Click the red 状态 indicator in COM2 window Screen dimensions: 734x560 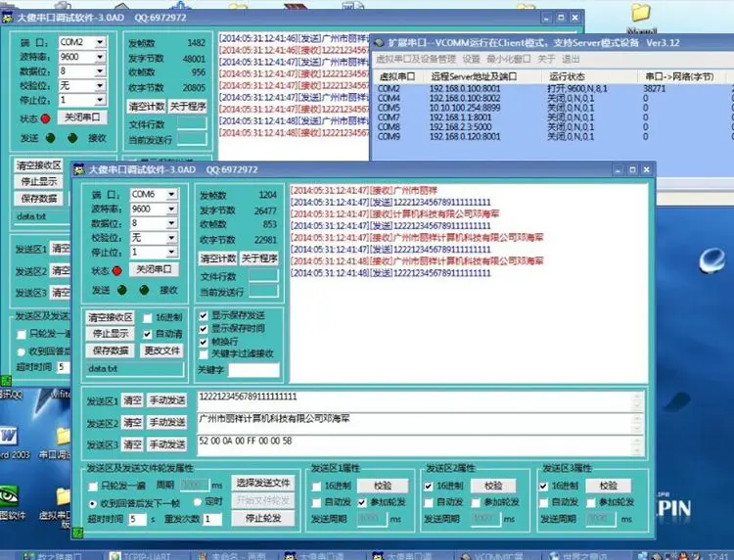click(45, 118)
